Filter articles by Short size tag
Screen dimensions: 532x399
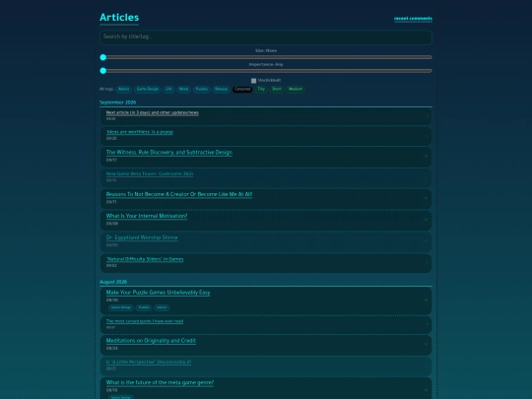tap(277, 90)
